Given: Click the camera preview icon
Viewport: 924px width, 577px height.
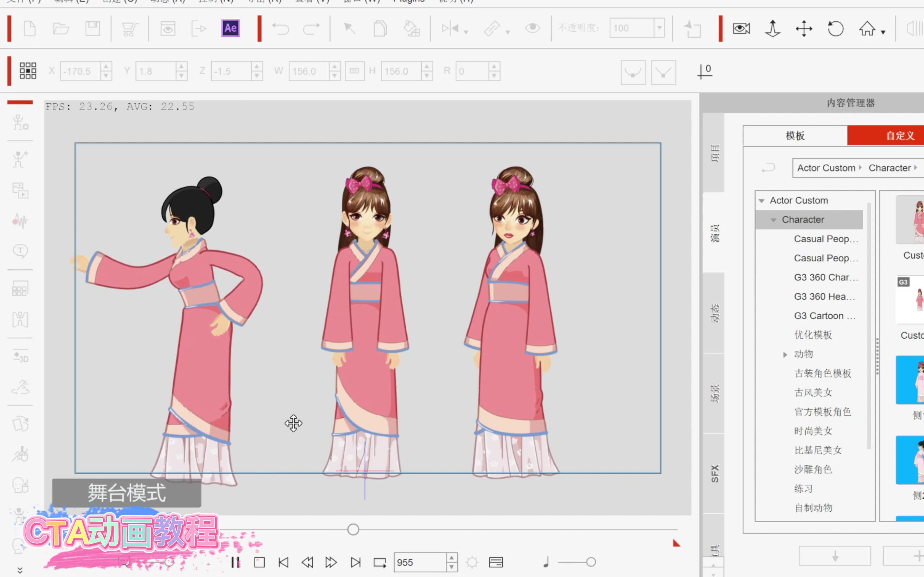Looking at the screenshot, I should click(x=741, y=29).
